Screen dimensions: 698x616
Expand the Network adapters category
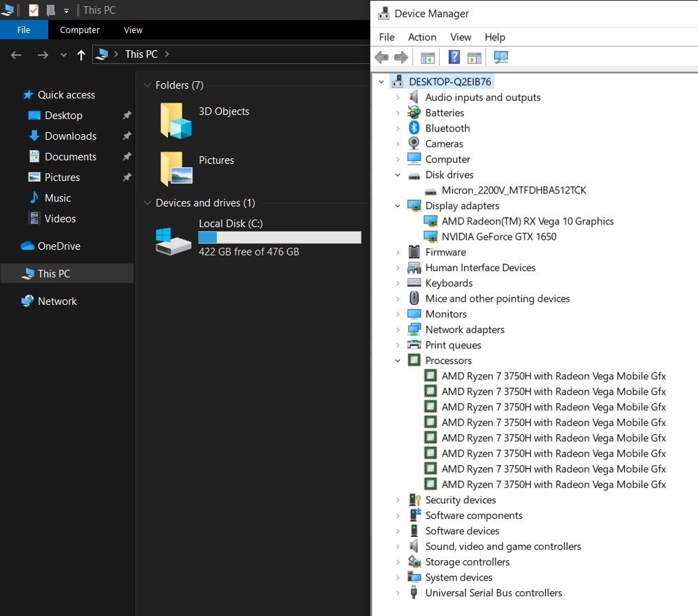click(x=398, y=330)
